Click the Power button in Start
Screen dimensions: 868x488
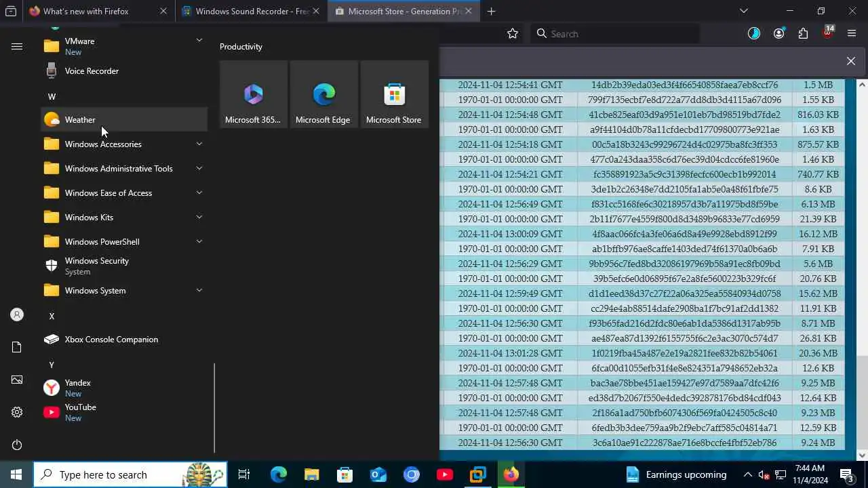coord(17,445)
